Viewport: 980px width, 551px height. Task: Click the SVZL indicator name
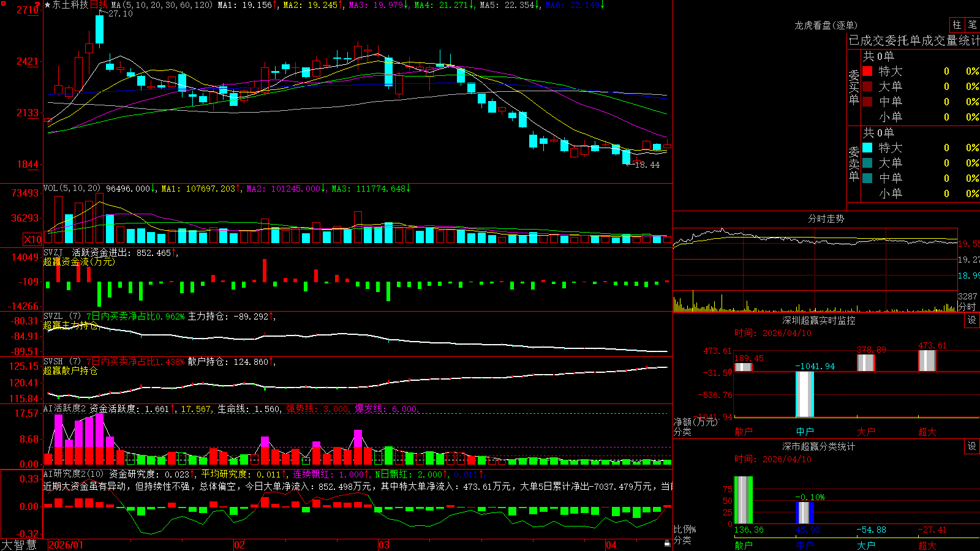tap(53, 317)
